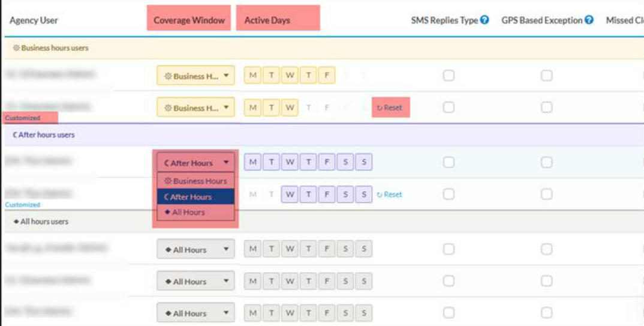Toggle Sunday in After Hours row with open dropdown

[364, 162]
